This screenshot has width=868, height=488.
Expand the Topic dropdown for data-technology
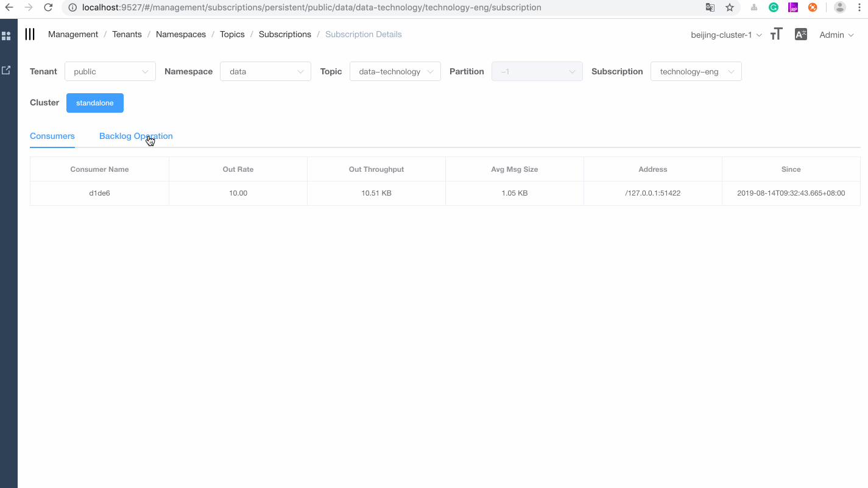(395, 71)
